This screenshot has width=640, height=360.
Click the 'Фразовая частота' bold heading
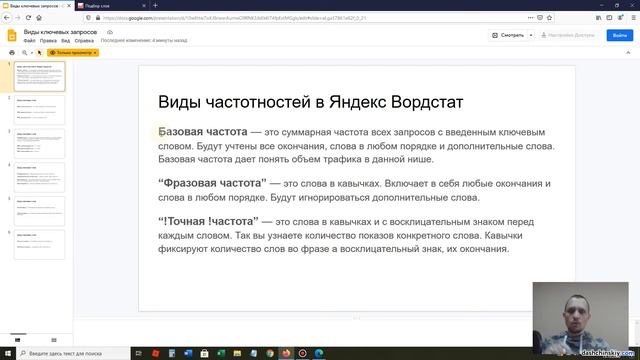tap(212, 183)
